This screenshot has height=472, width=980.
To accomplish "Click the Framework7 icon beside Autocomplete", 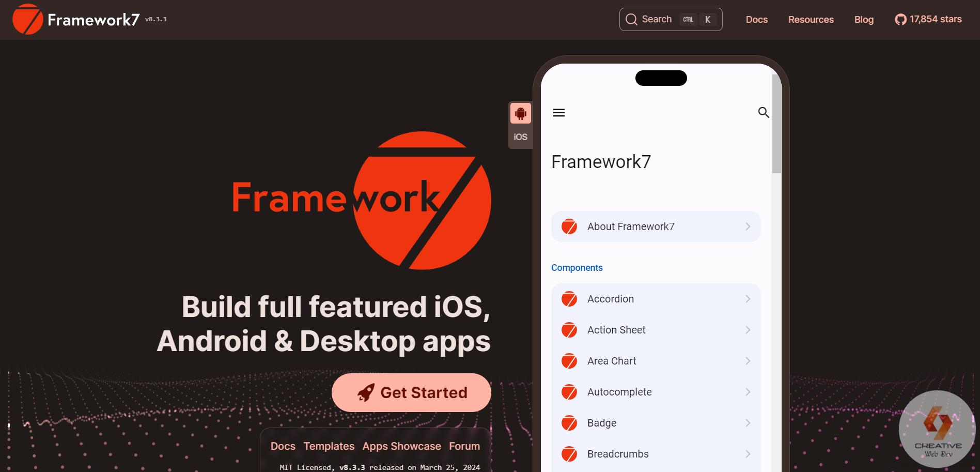I will point(569,392).
